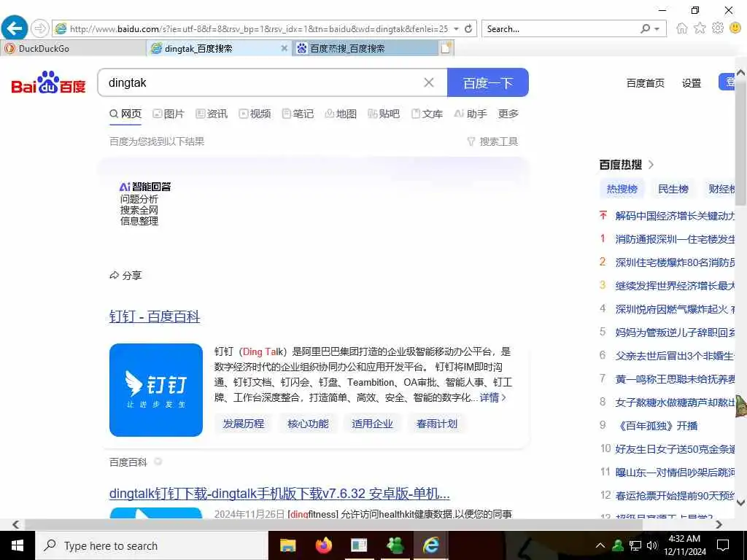Expand 百度热搜 with the chevron

pyautogui.click(x=651, y=165)
